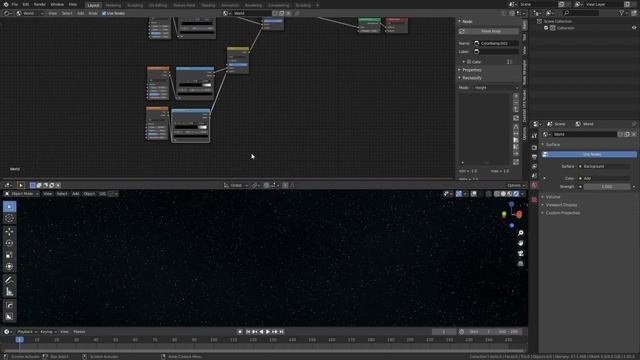The image size is (640, 360).
Task: Toggle Collection visibility eye in outliner
Action: point(634,28)
